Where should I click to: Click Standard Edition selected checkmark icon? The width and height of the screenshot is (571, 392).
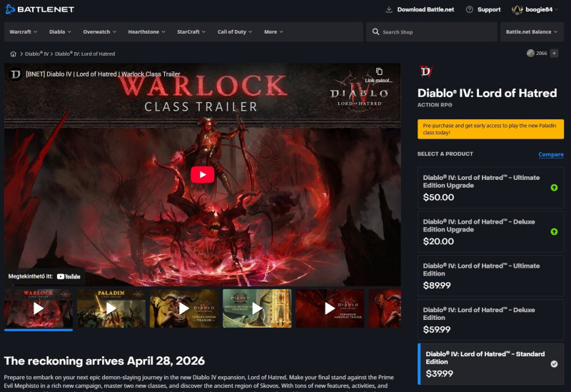coord(554,364)
